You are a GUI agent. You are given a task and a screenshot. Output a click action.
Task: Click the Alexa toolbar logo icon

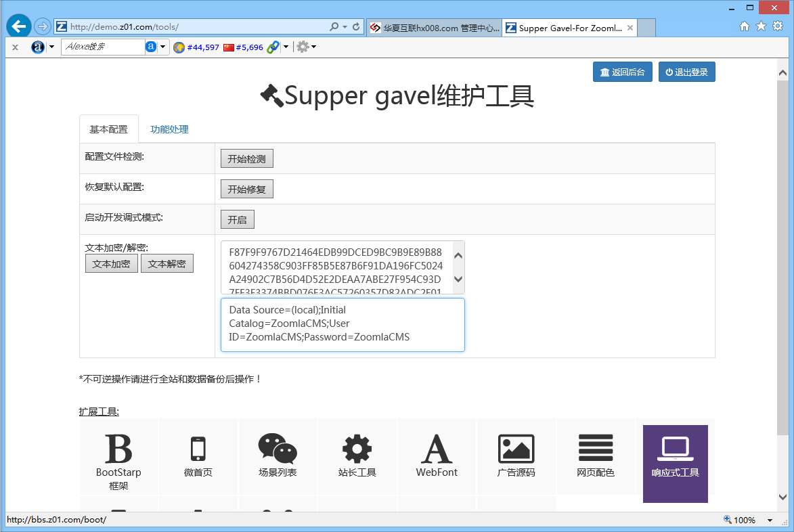38,47
